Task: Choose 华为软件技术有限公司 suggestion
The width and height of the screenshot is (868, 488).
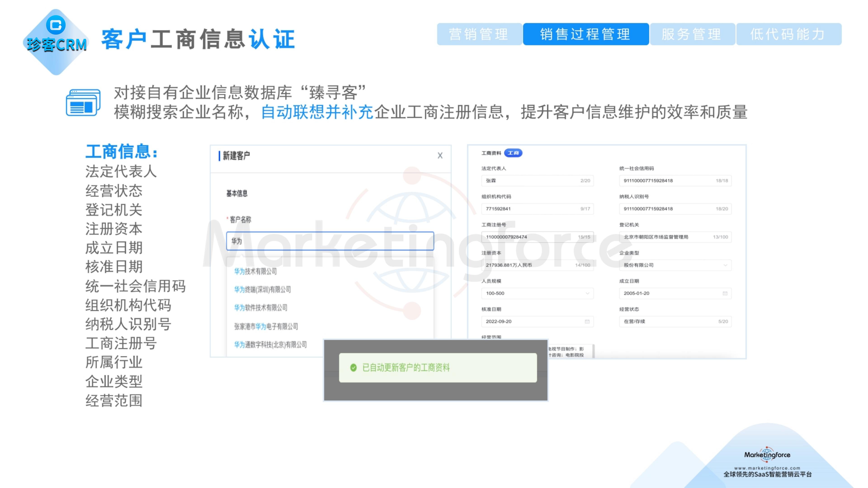Action: click(x=260, y=308)
